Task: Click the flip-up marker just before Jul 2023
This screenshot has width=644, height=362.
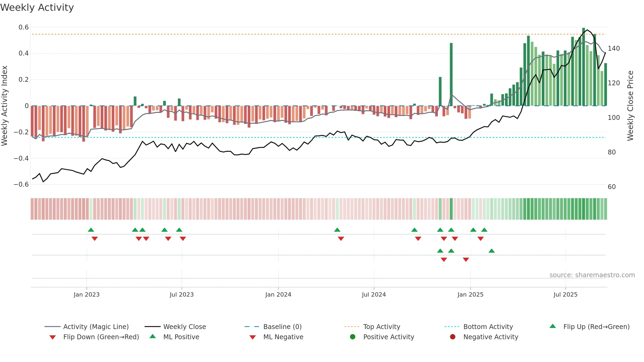Action: pos(179,230)
